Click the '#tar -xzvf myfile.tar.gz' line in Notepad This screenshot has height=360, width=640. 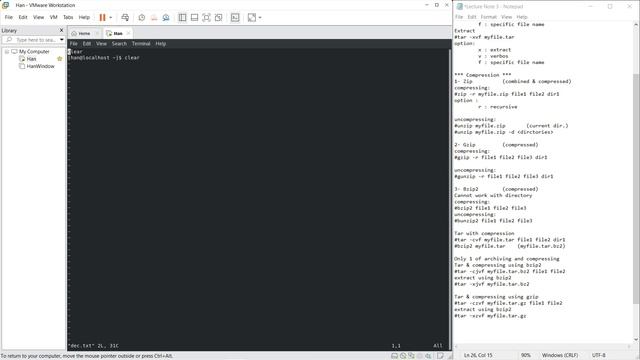point(490,316)
